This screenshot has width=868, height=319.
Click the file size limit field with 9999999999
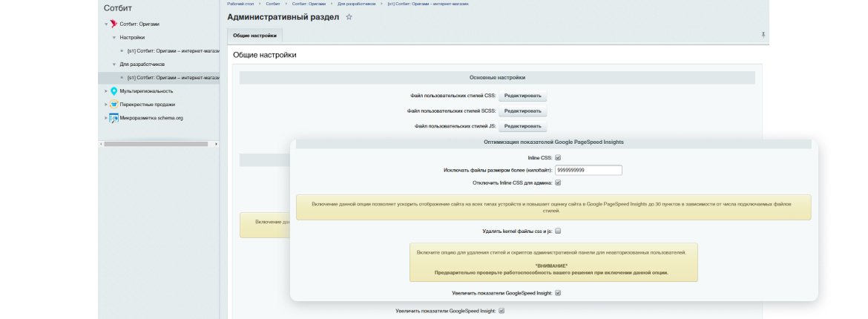pos(588,170)
